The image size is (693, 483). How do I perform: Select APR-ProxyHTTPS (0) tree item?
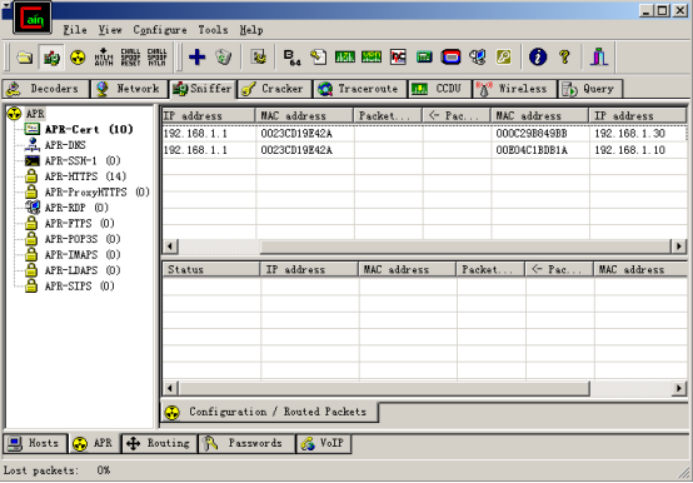[97, 192]
